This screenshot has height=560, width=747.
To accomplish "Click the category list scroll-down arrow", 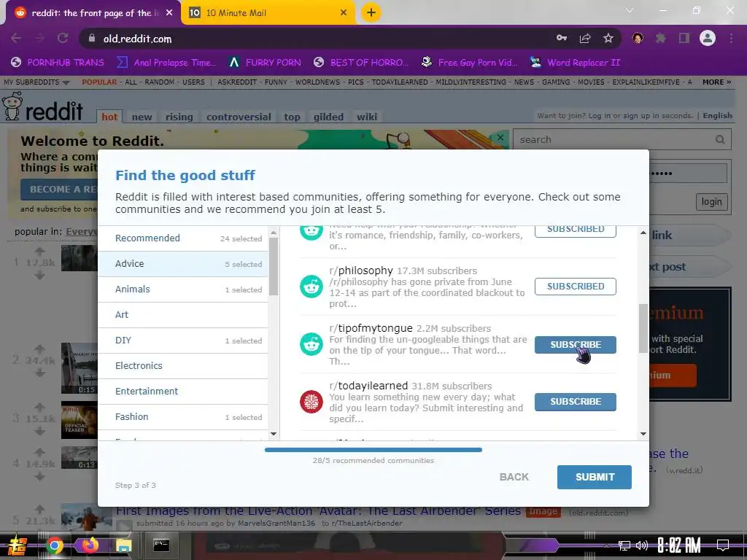I will point(274,434).
